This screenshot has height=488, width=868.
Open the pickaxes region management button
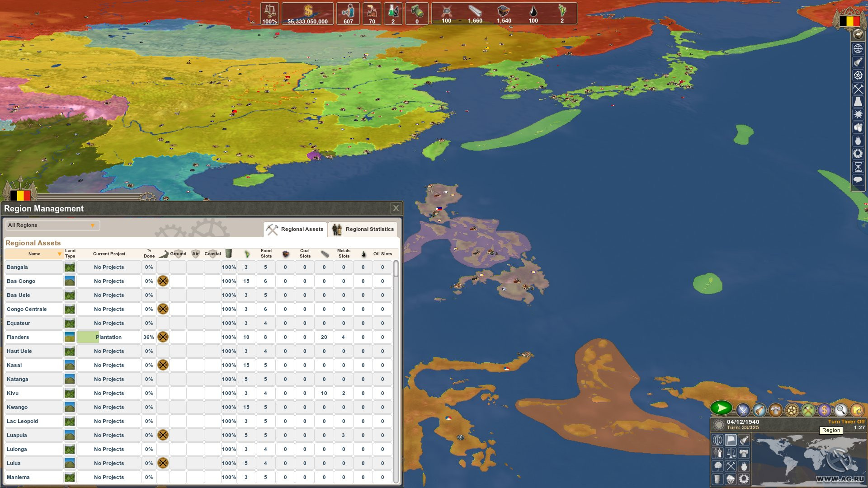tap(808, 410)
